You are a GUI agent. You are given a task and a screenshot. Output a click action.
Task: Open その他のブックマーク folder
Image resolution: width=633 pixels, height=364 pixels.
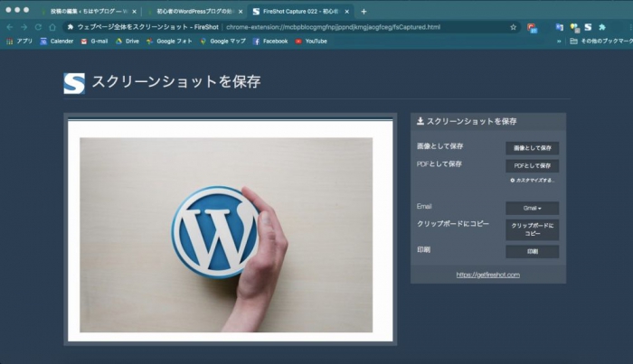coord(601,42)
